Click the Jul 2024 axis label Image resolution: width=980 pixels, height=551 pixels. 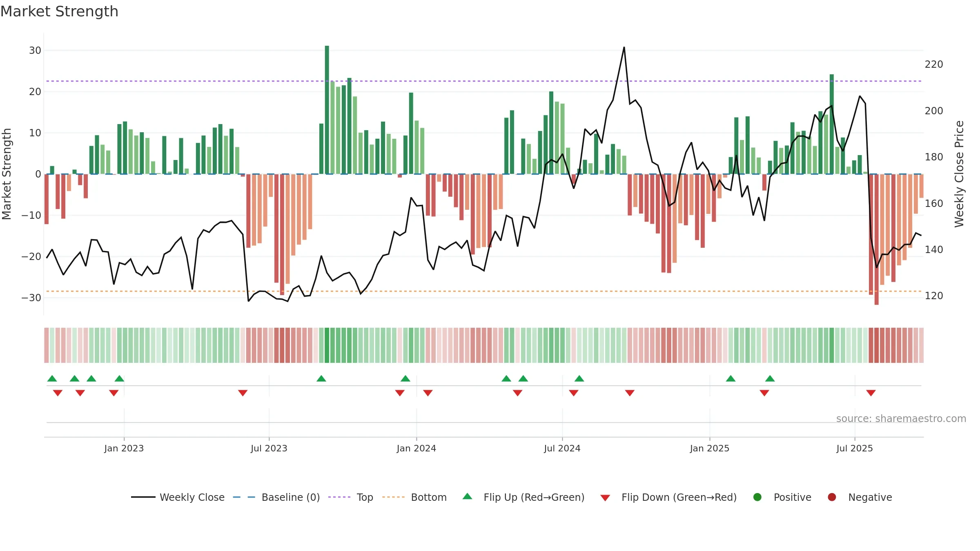[562, 448]
